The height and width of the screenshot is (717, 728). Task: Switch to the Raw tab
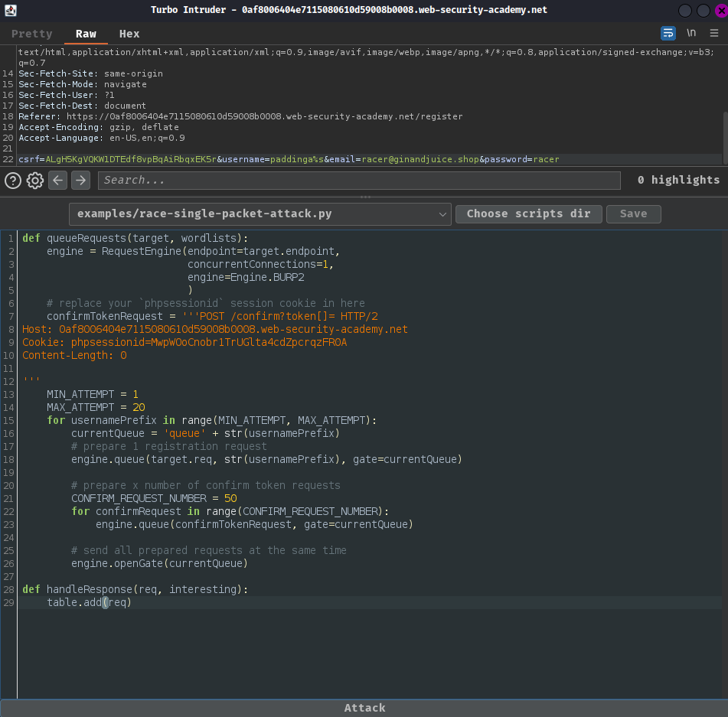[x=86, y=34]
